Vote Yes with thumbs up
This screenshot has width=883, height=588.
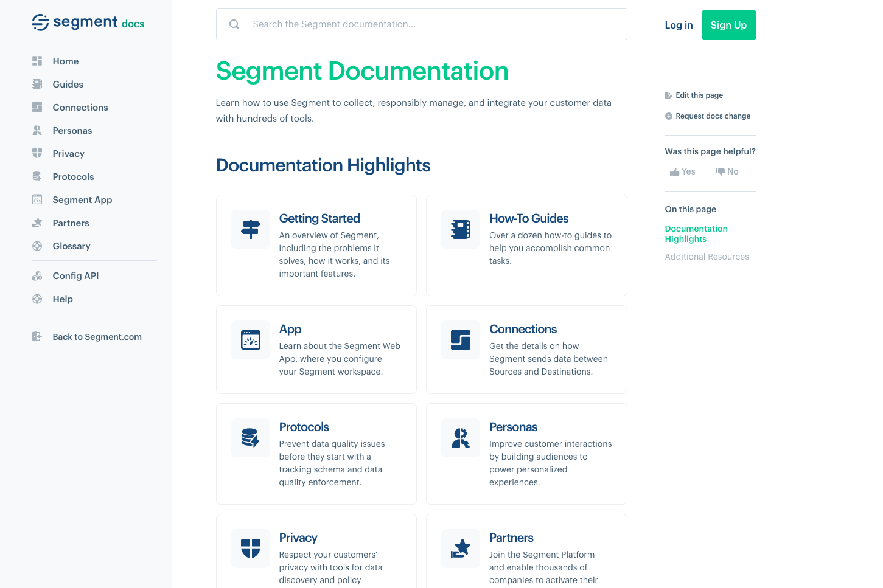tap(683, 172)
